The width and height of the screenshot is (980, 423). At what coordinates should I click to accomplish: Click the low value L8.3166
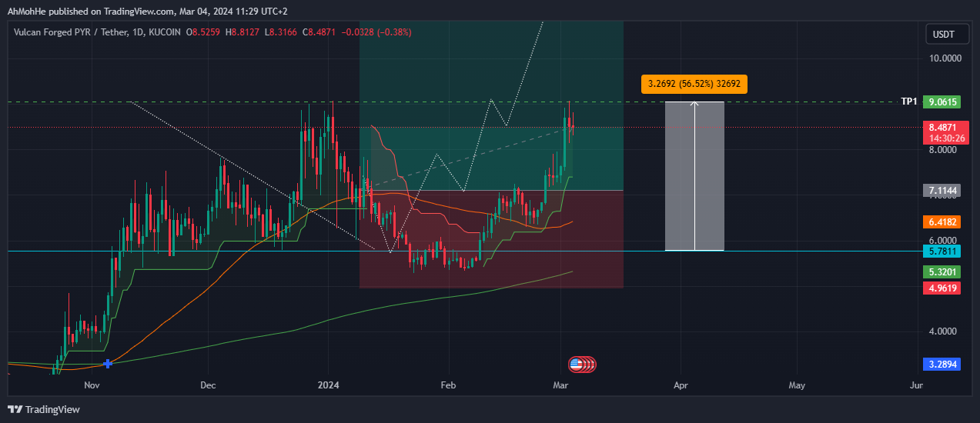coord(280,32)
